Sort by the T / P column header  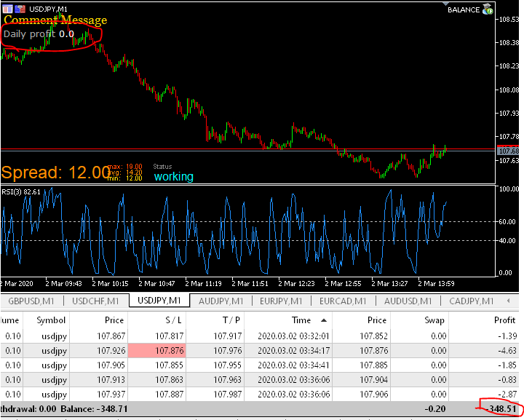215,320
